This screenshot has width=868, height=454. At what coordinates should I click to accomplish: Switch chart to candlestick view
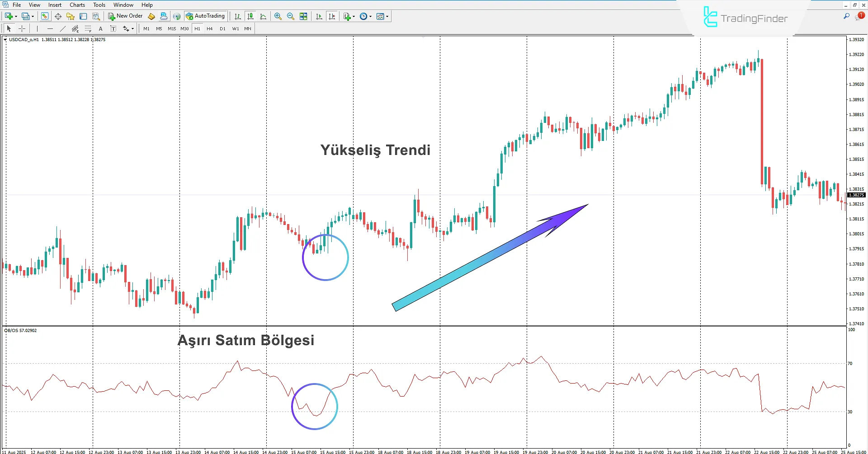(x=250, y=16)
